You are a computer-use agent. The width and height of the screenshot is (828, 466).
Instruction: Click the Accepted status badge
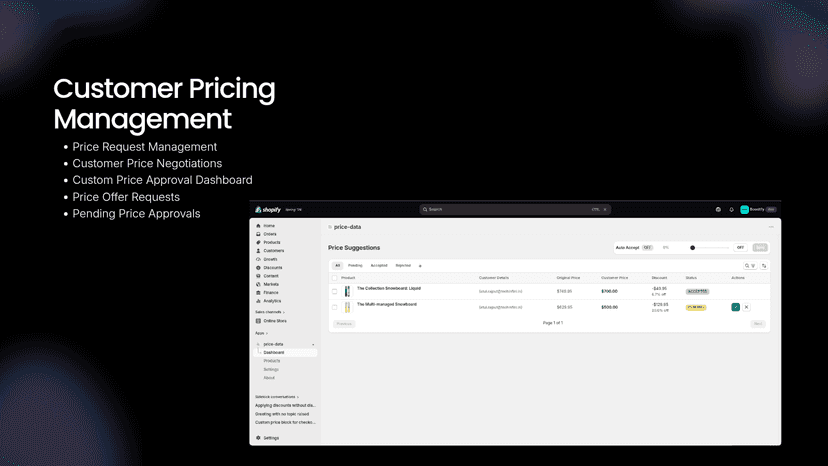[x=697, y=292]
